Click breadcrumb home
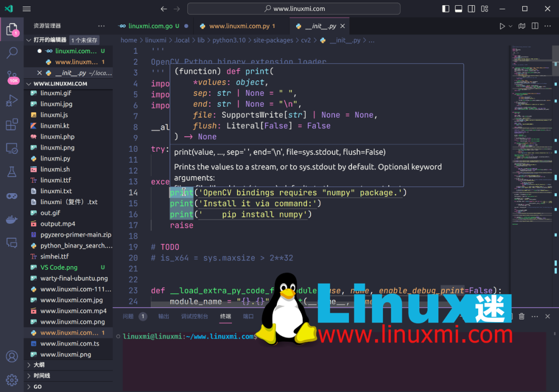 [x=129, y=40]
